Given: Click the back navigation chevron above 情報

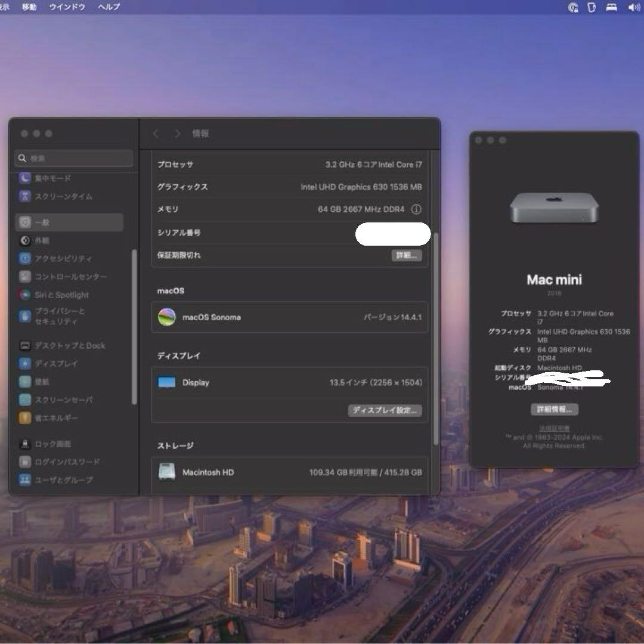Looking at the screenshot, I should pos(156,134).
